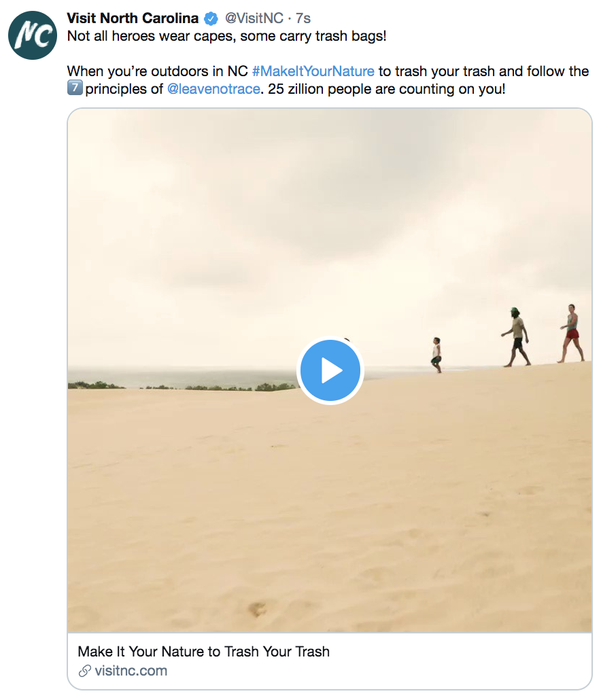Click the child running on the dune

(436, 355)
